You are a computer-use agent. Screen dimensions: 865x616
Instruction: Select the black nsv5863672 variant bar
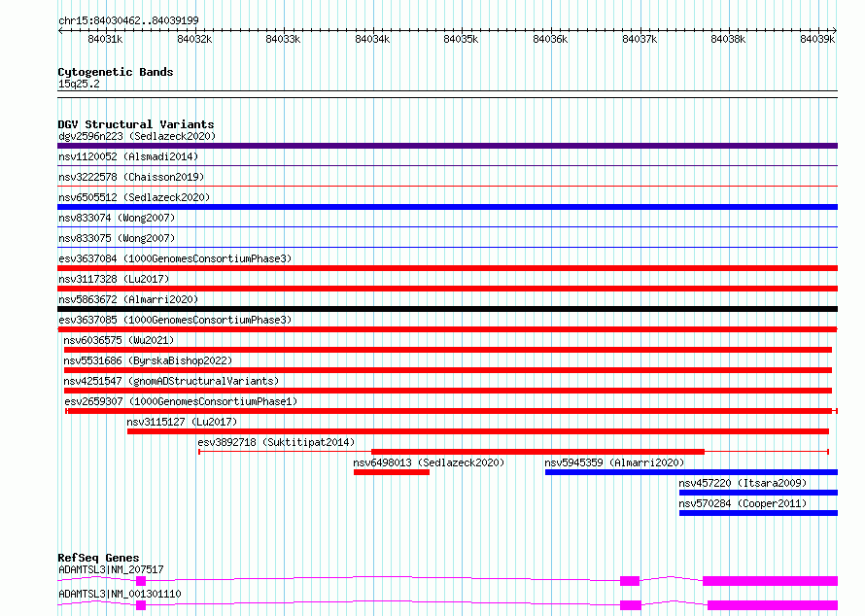[x=447, y=309]
